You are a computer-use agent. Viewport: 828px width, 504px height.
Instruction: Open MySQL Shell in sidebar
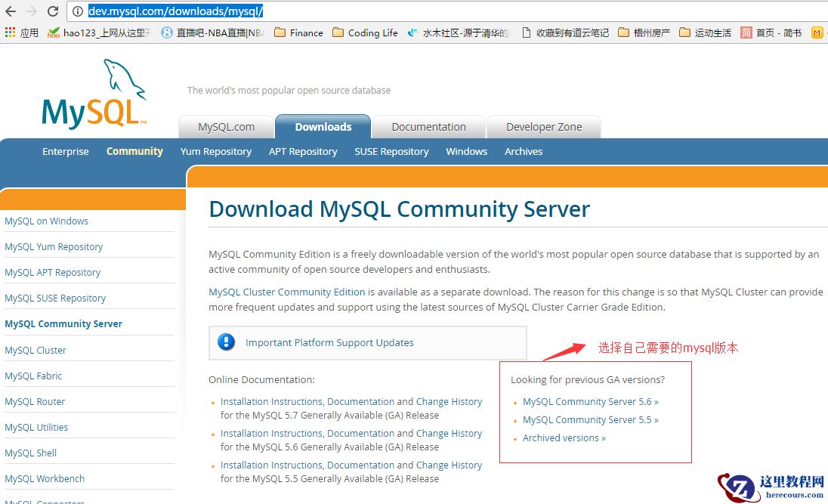(x=31, y=453)
